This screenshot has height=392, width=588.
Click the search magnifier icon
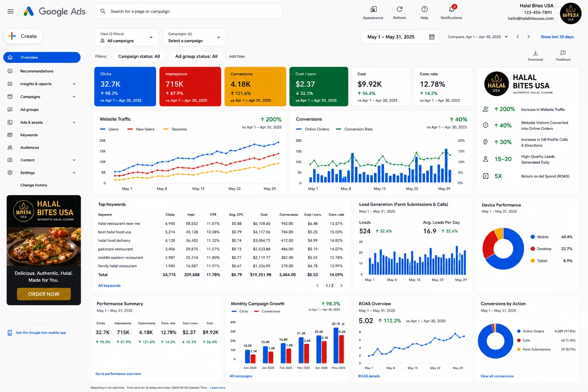tap(103, 11)
